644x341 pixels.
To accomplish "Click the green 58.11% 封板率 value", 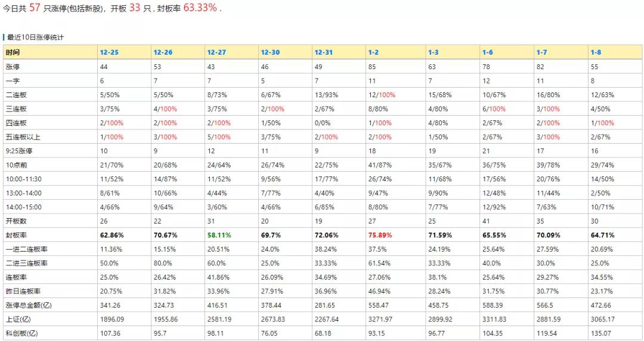I will [x=219, y=235].
